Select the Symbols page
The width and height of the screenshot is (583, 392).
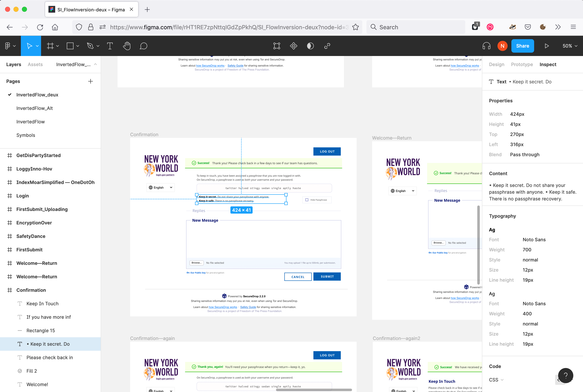tap(25, 135)
